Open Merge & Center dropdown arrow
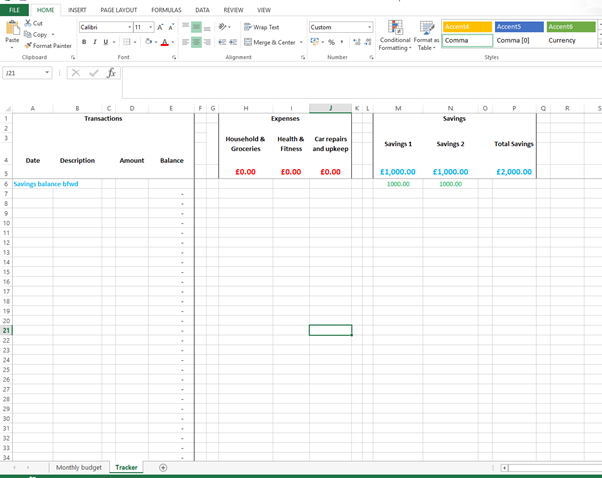This screenshot has height=478, width=602. (301, 42)
